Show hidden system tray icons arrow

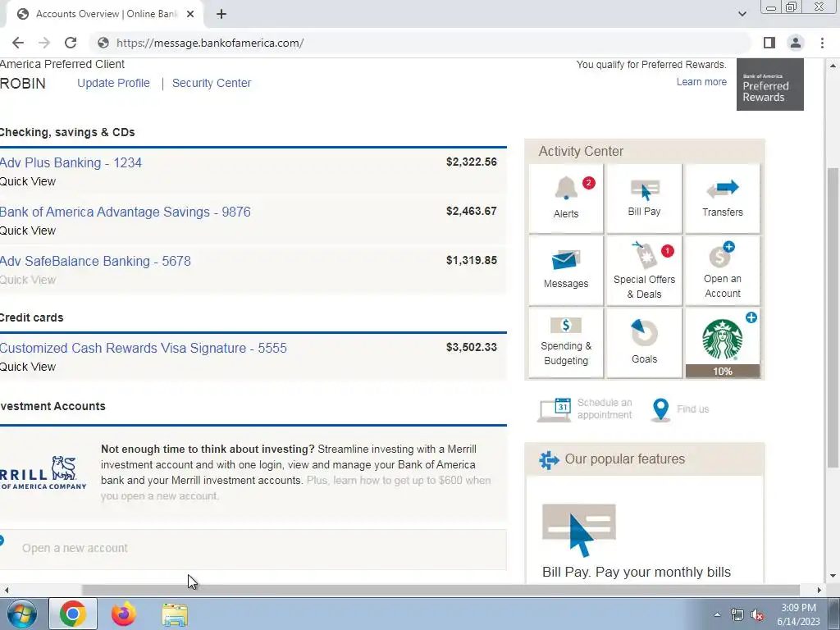pyautogui.click(x=717, y=615)
